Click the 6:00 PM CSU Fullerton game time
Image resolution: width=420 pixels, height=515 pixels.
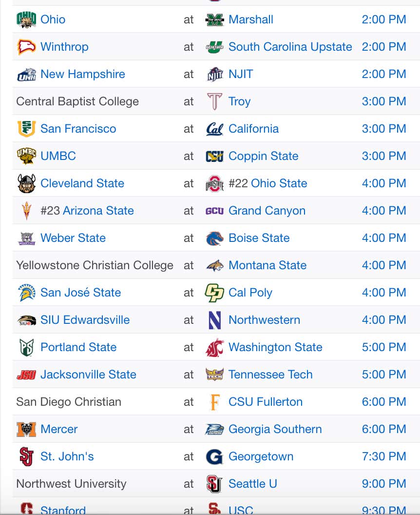pos(384,402)
